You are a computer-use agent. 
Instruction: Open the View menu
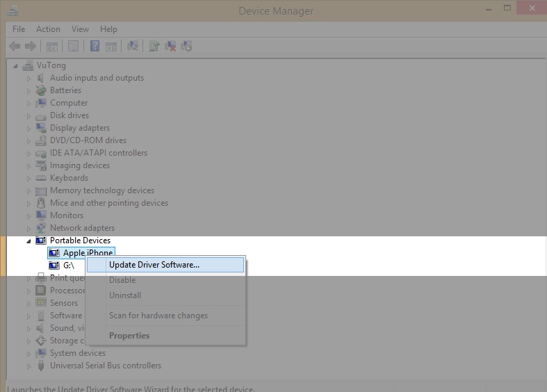click(80, 29)
